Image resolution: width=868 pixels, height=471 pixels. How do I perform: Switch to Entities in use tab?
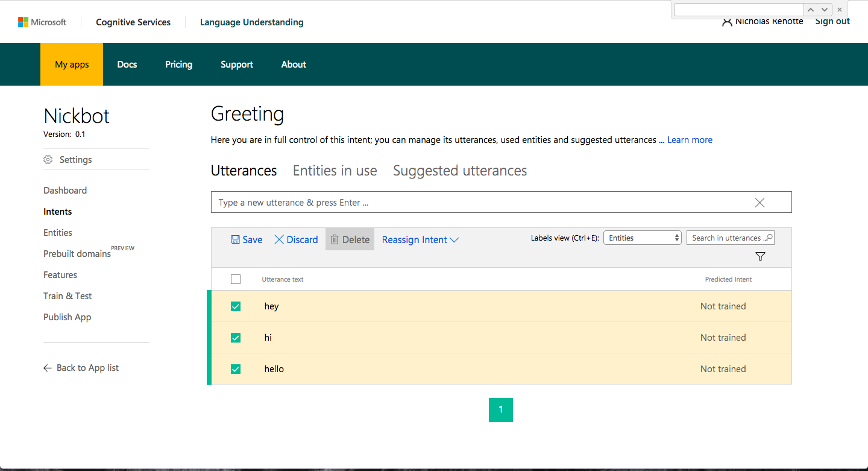click(335, 171)
